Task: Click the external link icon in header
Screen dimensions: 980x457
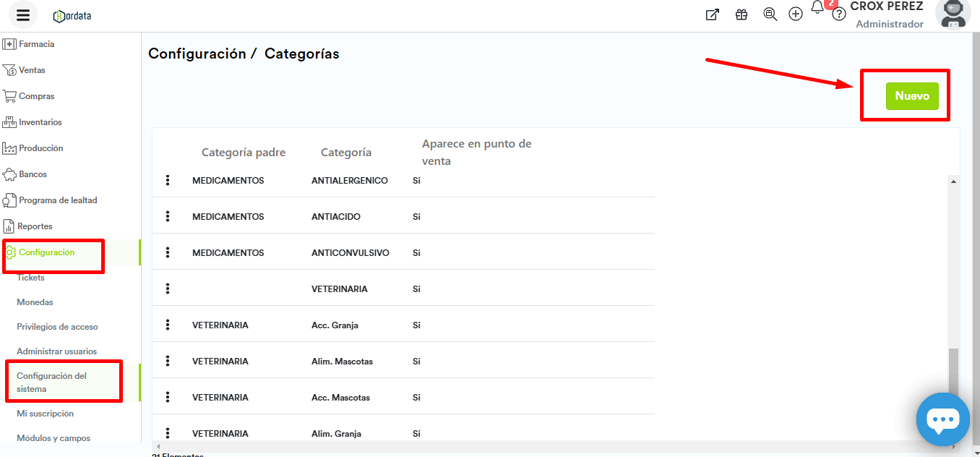Action: click(713, 14)
